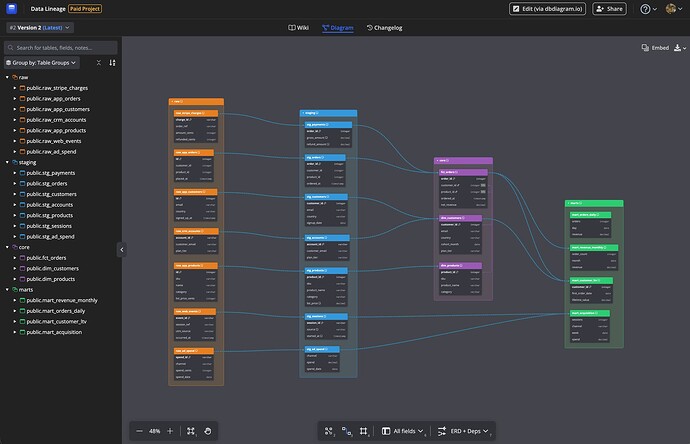Open the help menu question mark icon
Screen dimensions: 690x444
pos(645,9)
